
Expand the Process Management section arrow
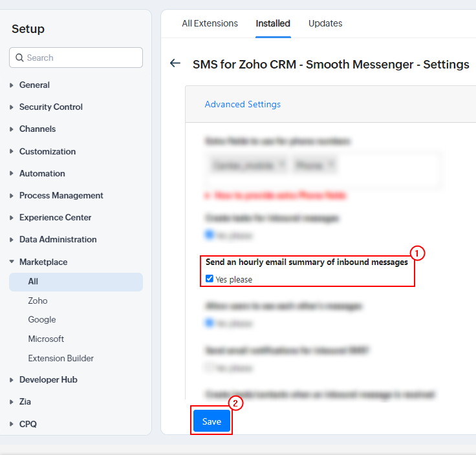click(x=12, y=196)
